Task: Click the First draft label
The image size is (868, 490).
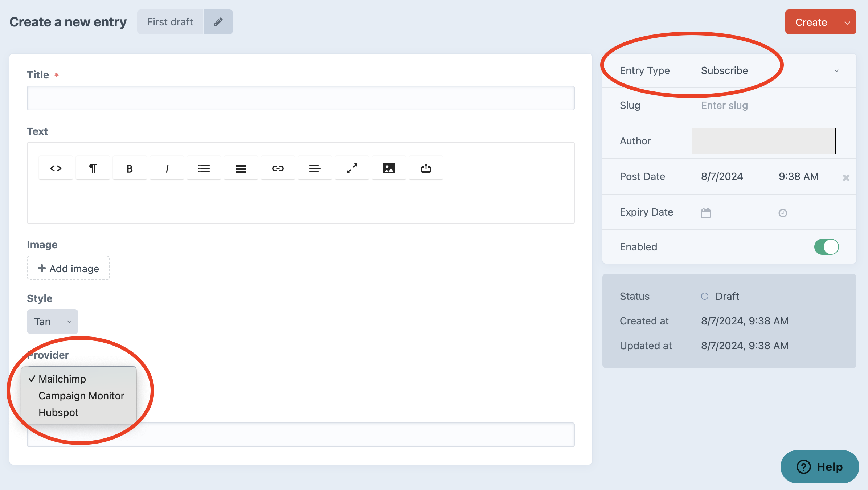Action: pos(170,22)
